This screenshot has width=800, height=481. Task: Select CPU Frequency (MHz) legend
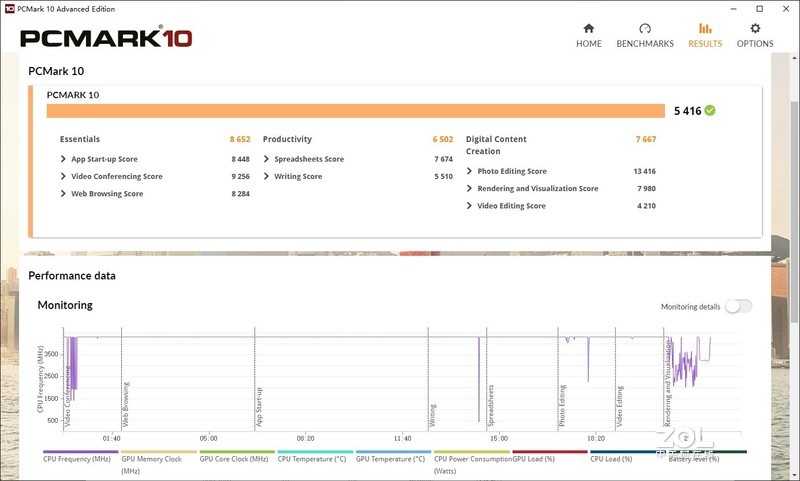[x=77, y=459]
